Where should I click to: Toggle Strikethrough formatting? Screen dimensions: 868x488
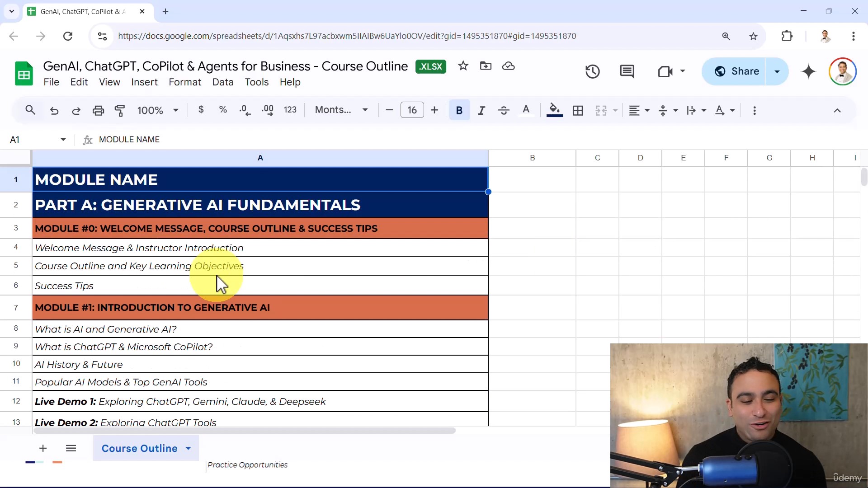click(x=504, y=110)
